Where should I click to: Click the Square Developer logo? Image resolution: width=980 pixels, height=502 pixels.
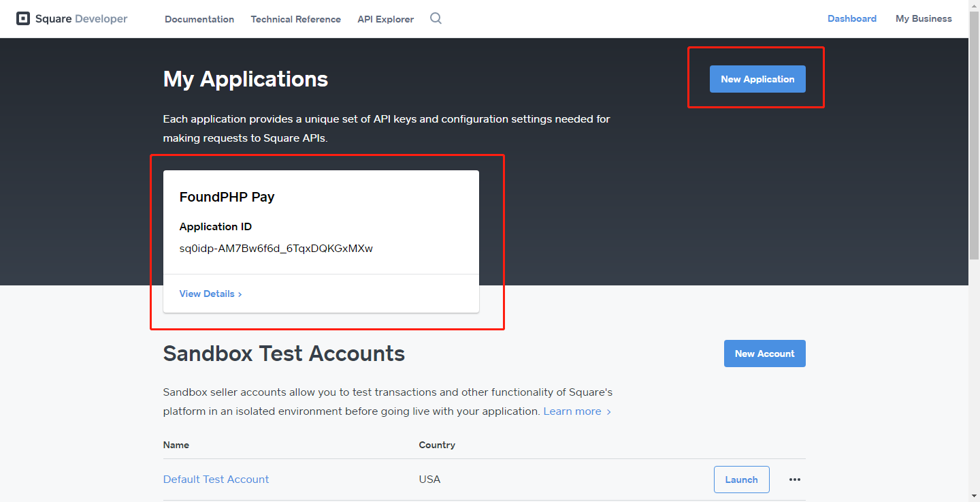point(72,19)
